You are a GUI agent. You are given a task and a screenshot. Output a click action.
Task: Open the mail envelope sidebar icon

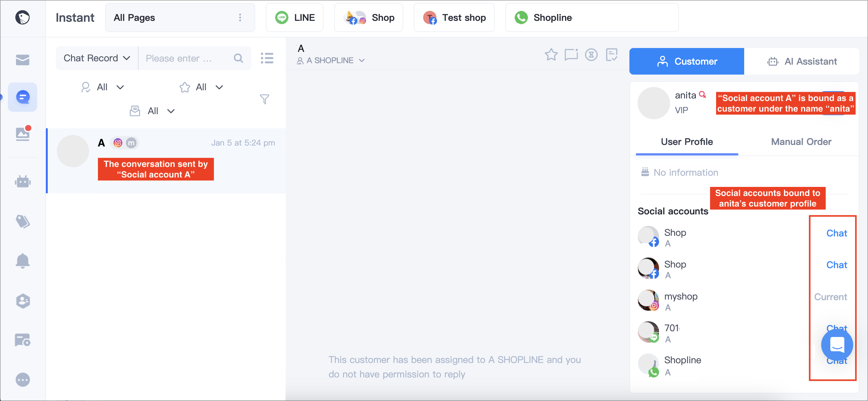(x=23, y=60)
